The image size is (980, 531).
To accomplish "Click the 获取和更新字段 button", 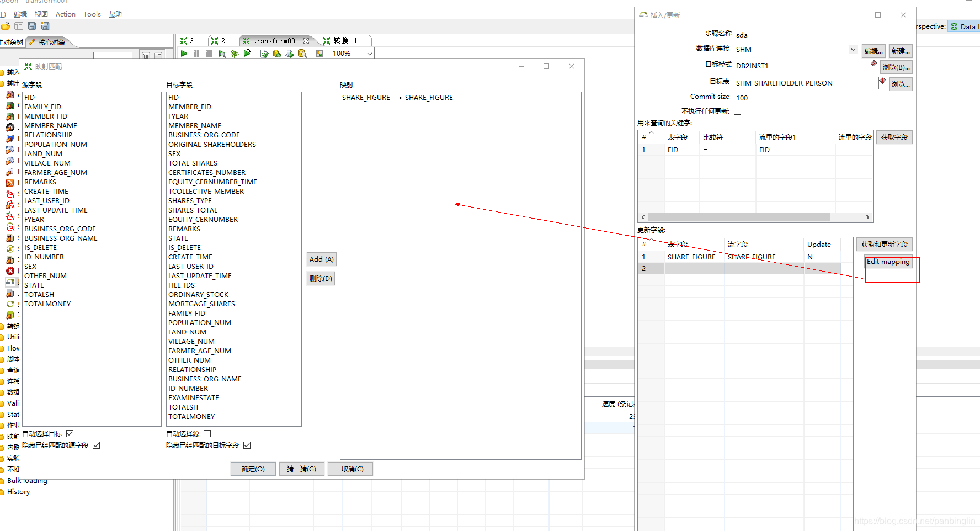I will point(885,245).
